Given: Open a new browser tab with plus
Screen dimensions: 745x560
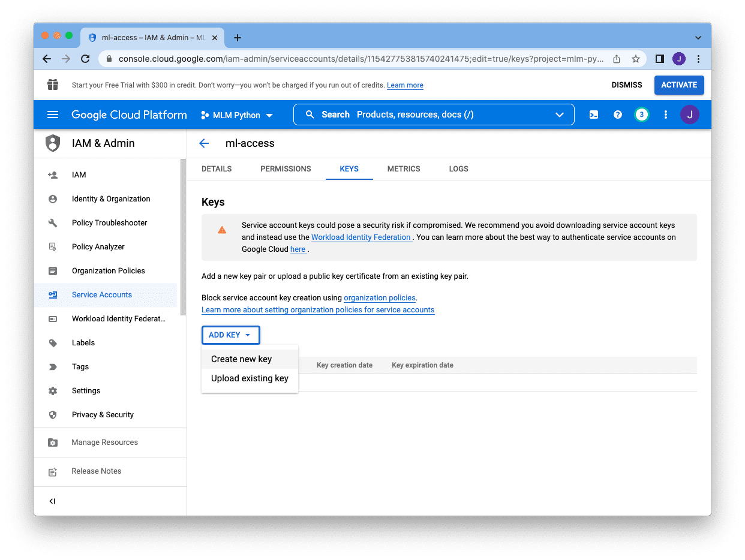Looking at the screenshot, I should [x=238, y=38].
